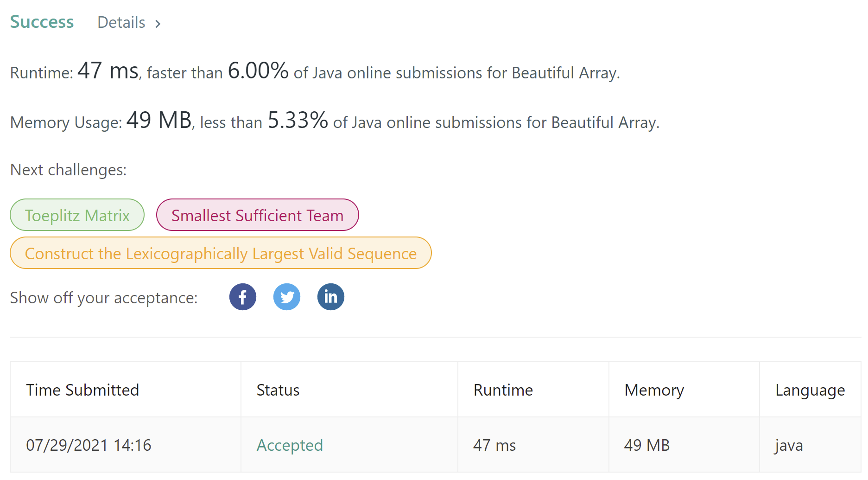Select the 07/29/2021 14:16 submission time cell
868x480 pixels.
point(89,445)
